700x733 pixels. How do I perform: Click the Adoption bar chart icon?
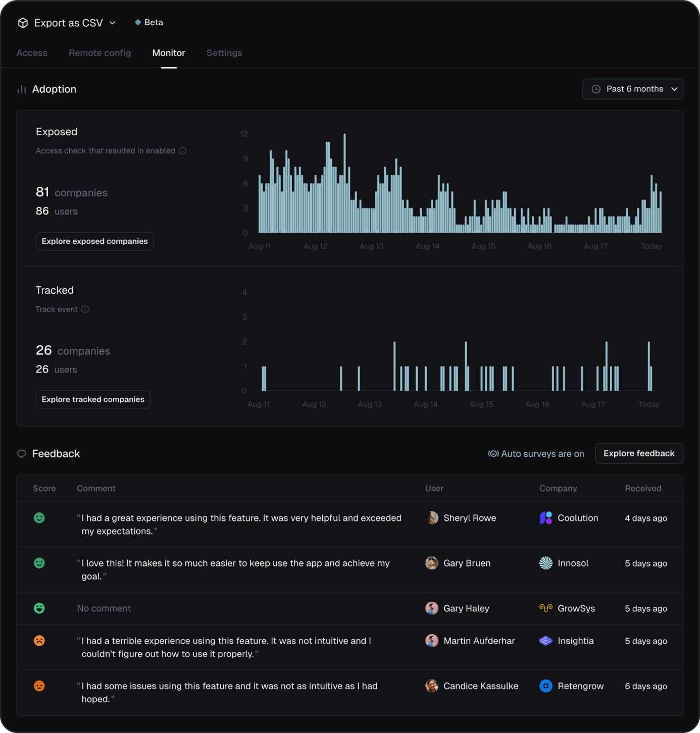22,89
